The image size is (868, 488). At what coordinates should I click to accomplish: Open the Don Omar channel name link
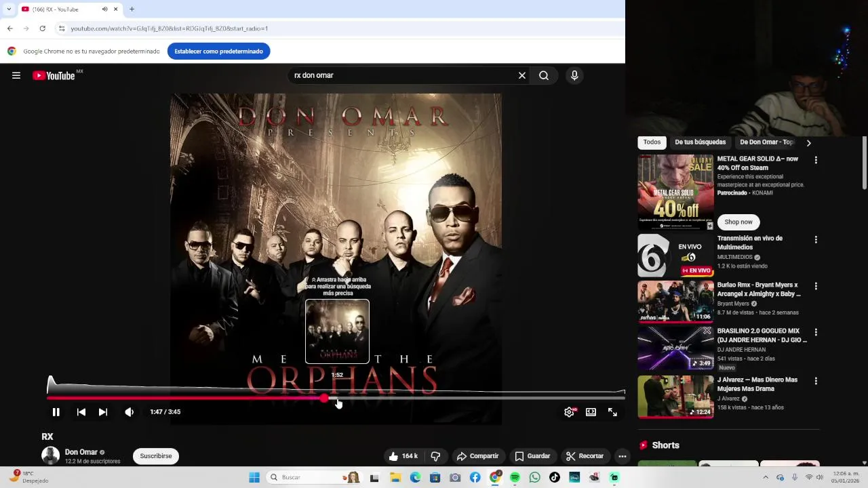pos(81,452)
